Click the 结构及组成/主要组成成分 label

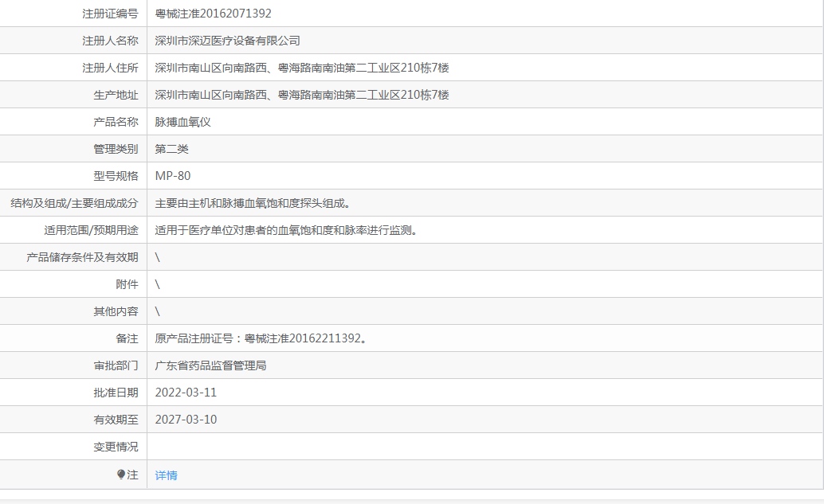click(75, 203)
